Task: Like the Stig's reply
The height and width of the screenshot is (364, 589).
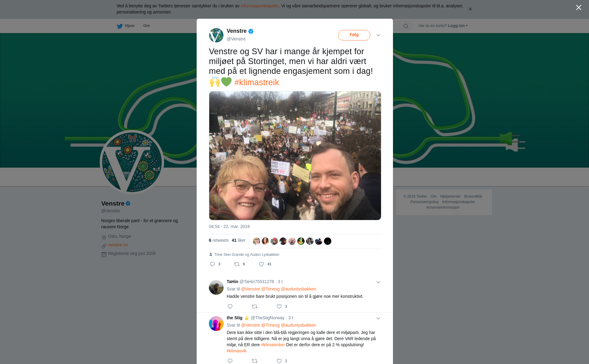Action: coord(279,361)
